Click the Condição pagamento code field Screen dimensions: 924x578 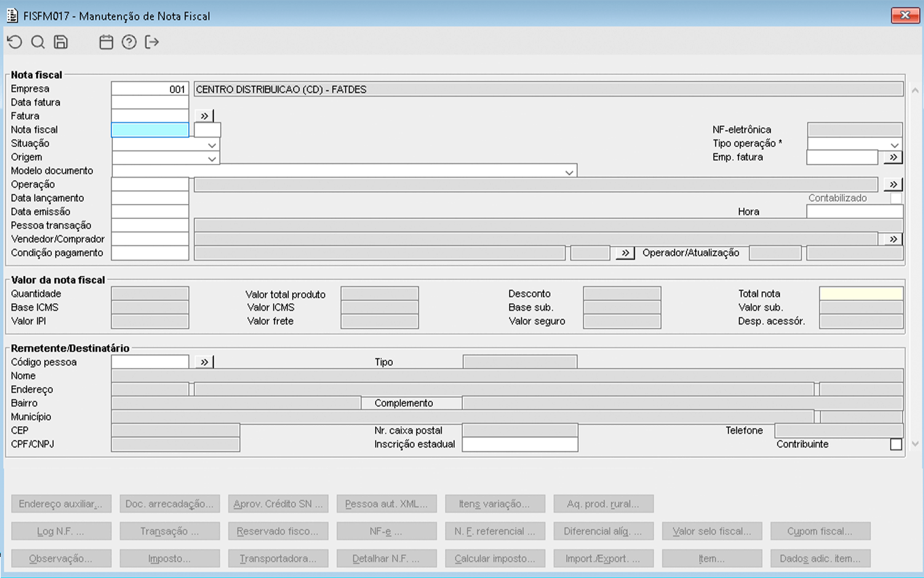[150, 253]
